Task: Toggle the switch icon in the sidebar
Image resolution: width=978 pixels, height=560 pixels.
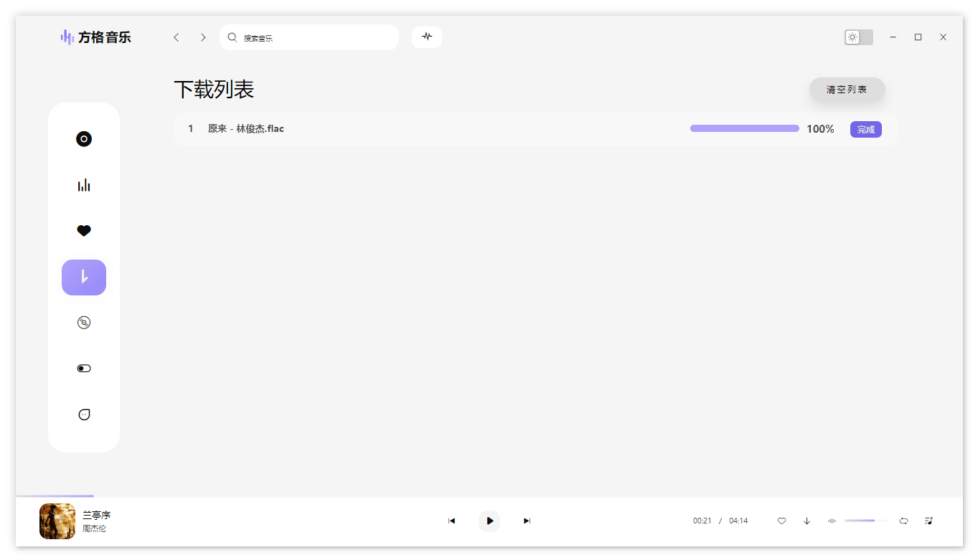Action: point(84,368)
